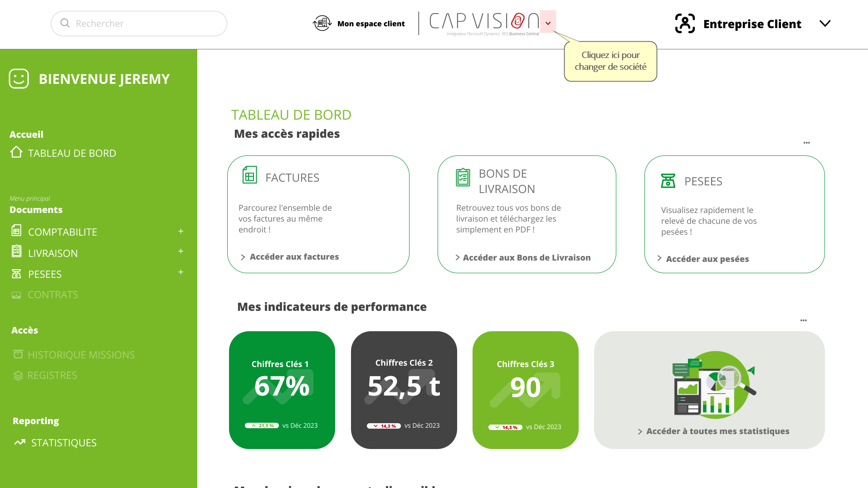This screenshot has width=868, height=488.
Task: Open the company switch dropdown beside CapVision logo
Action: coord(548,23)
